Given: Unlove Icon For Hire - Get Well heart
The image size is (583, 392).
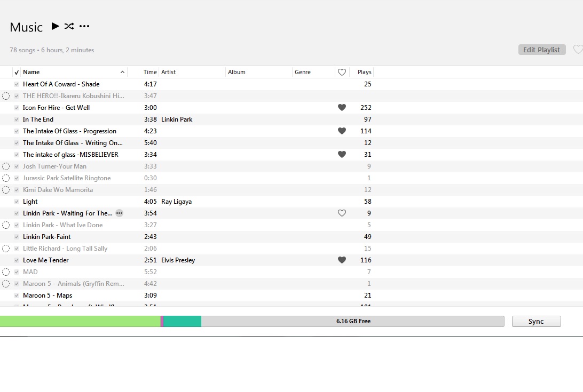Looking at the screenshot, I should click(x=342, y=107).
